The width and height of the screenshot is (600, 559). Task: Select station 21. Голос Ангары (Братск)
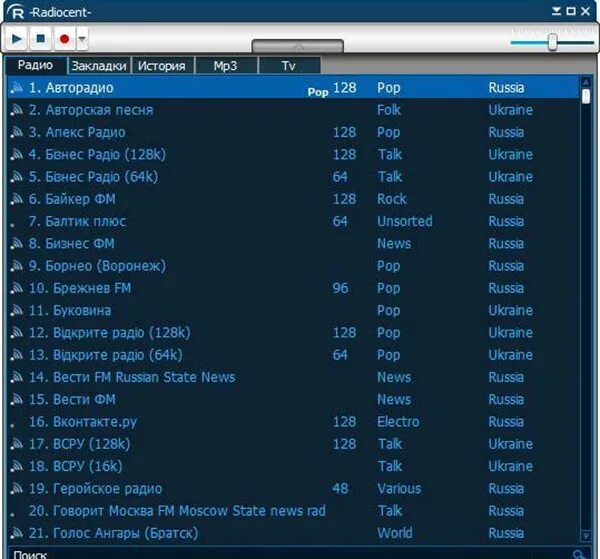[x=293, y=533]
